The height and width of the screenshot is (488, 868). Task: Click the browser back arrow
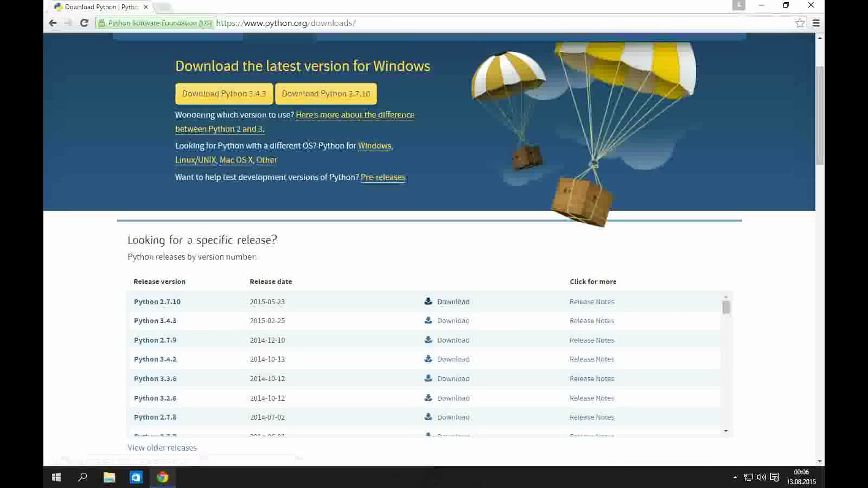[52, 23]
